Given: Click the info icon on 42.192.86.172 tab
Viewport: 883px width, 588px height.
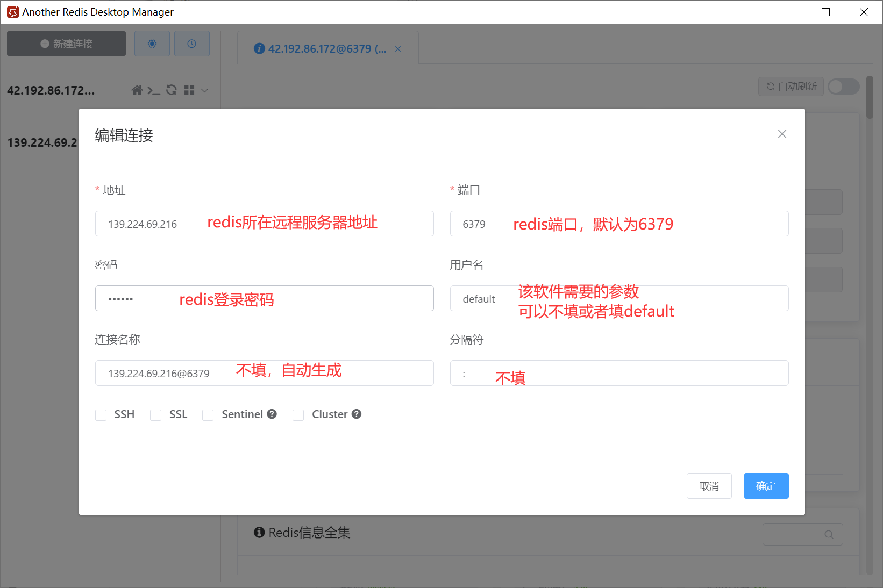Looking at the screenshot, I should [x=259, y=49].
